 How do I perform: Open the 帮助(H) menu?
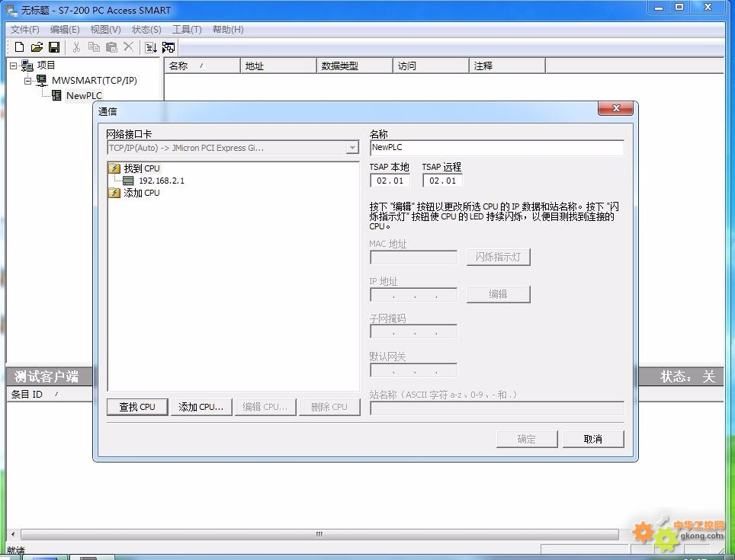pyautogui.click(x=228, y=30)
